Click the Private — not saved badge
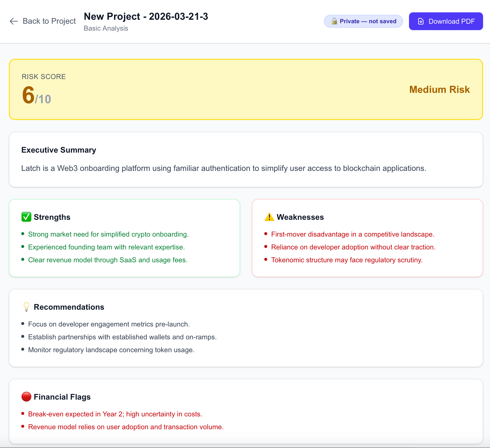Screen dimensions: 490x448 tap(363, 21)
